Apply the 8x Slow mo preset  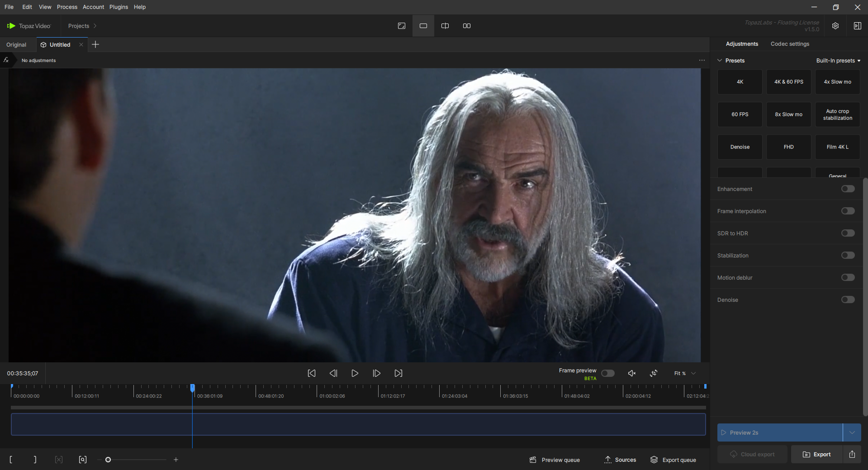tap(789, 114)
